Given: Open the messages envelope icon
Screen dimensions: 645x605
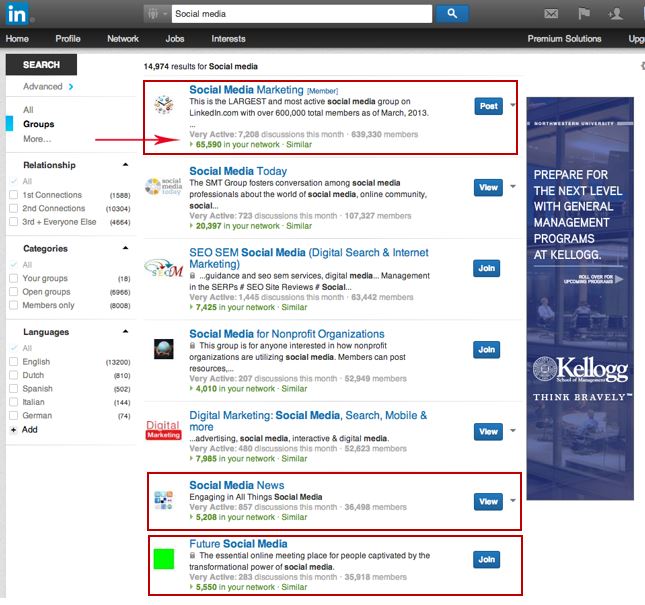Looking at the screenshot, I should (551, 14).
